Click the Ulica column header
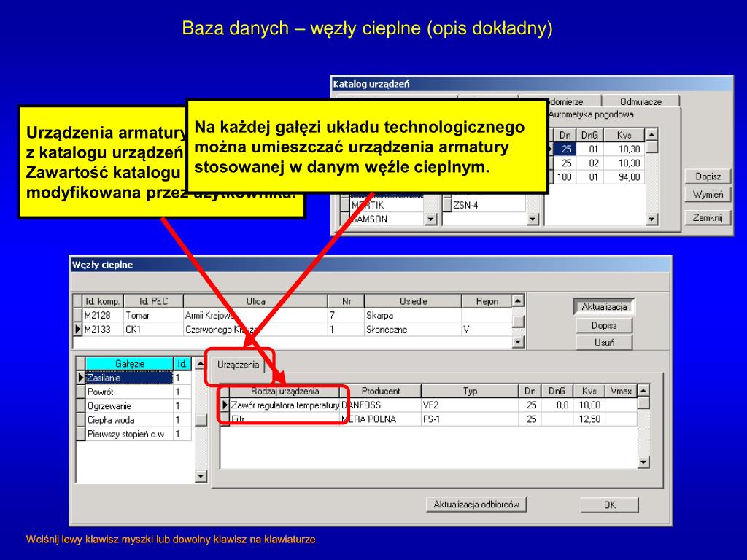 (255, 301)
